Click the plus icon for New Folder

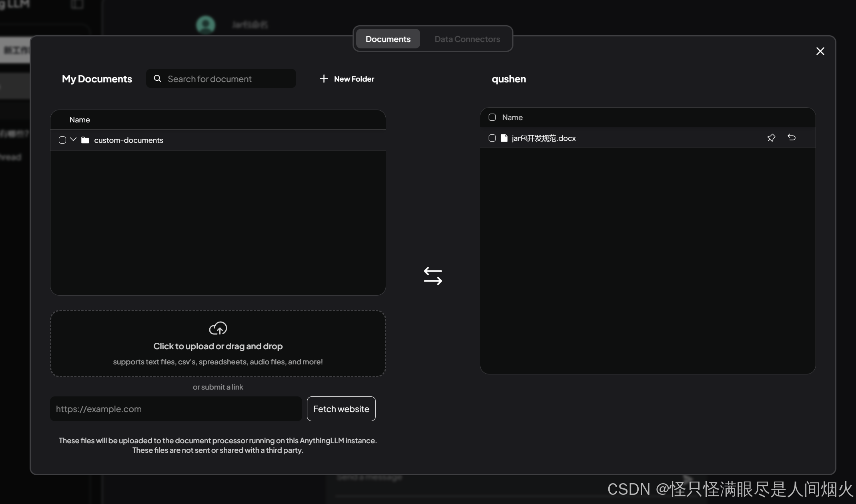tap(324, 79)
